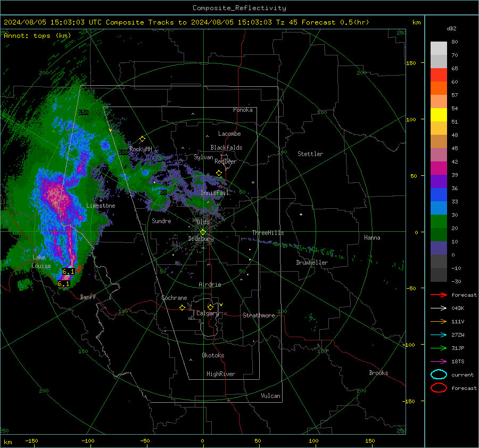Click the purple 39 dBZ color swatch

click(439, 181)
